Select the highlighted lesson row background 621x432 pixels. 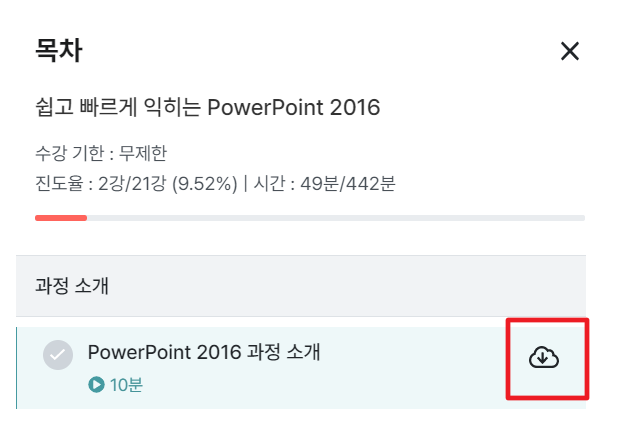(x=301, y=368)
